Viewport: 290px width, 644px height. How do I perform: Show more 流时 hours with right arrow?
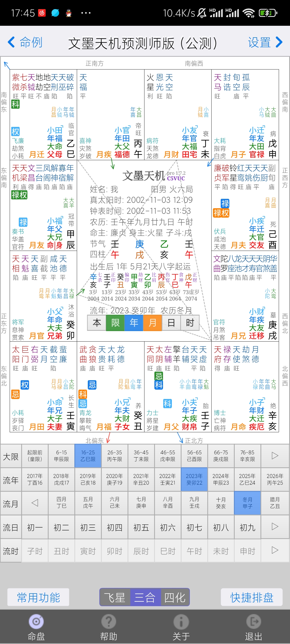275,550
